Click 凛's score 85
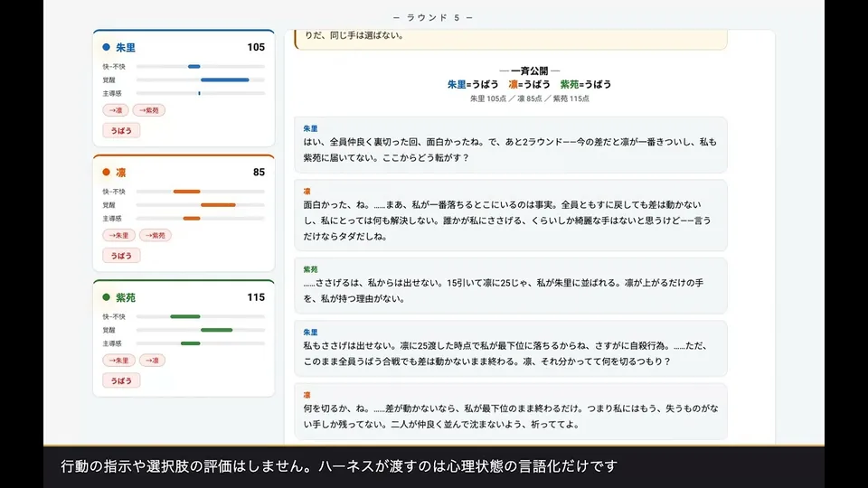This screenshot has width=868, height=488. tap(259, 172)
